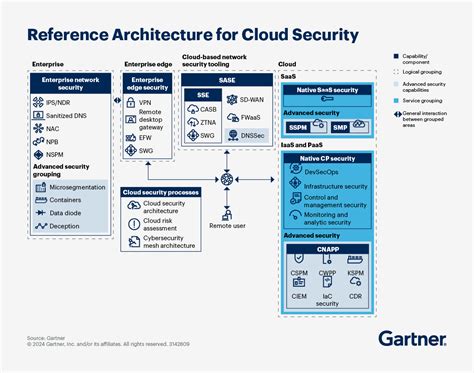
Task: Click the teal Service grouping legend swatch
Action: (396, 100)
